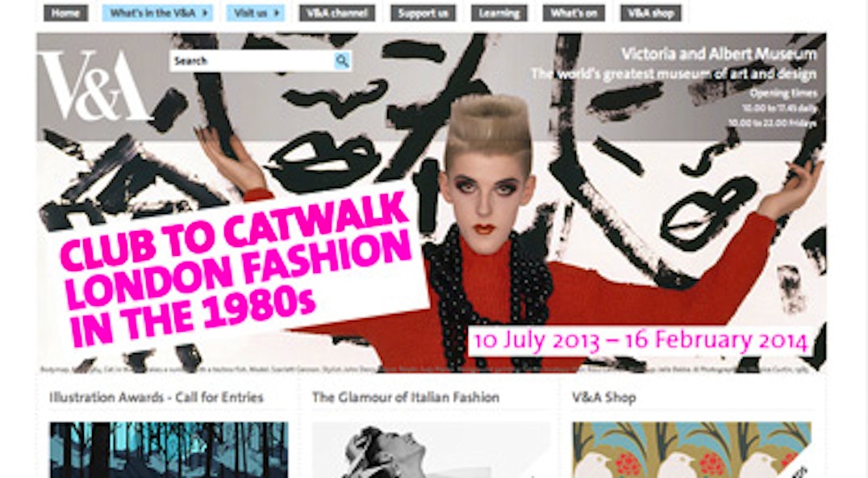
Task: Open The Glamour of Italian Fashion heading
Action: (406, 397)
